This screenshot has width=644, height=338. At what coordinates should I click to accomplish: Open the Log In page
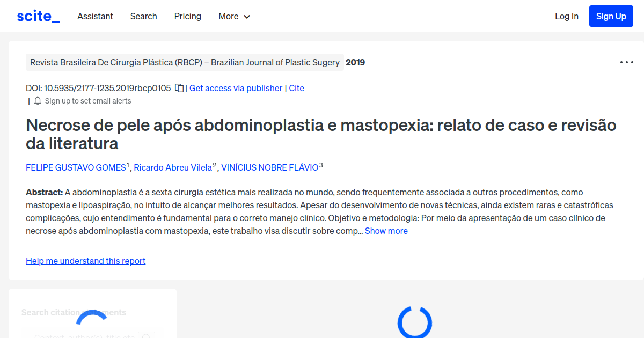tap(566, 16)
